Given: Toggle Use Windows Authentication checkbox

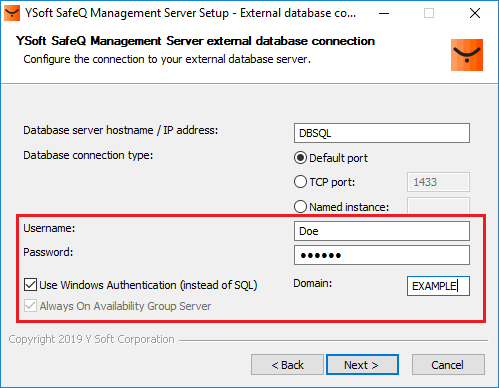Looking at the screenshot, I should click(x=30, y=285).
